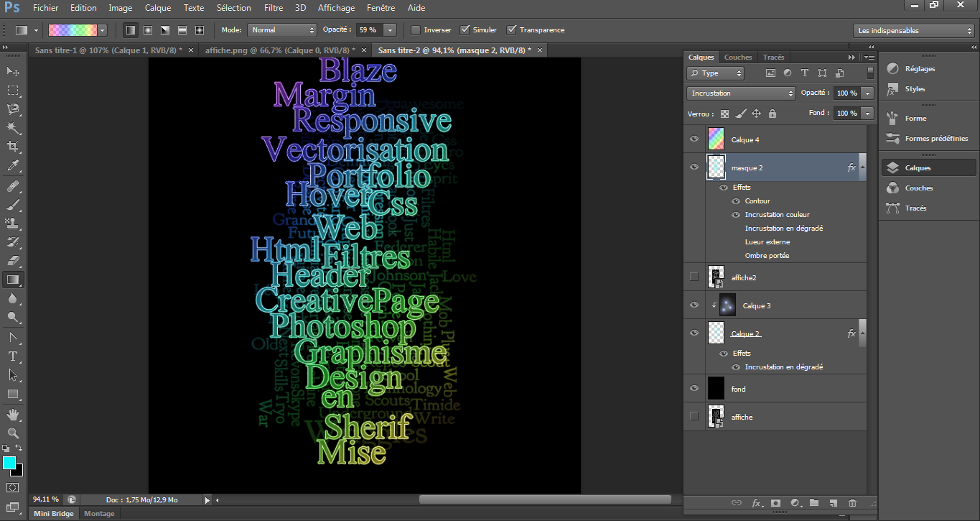
Task: Collapse effects of masque 2 layer
Action: [864, 167]
